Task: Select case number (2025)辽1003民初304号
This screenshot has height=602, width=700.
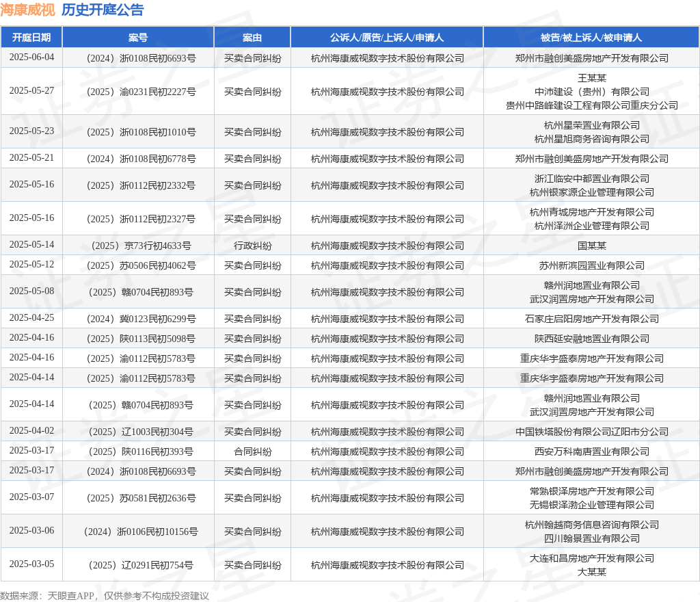Action: [141, 432]
